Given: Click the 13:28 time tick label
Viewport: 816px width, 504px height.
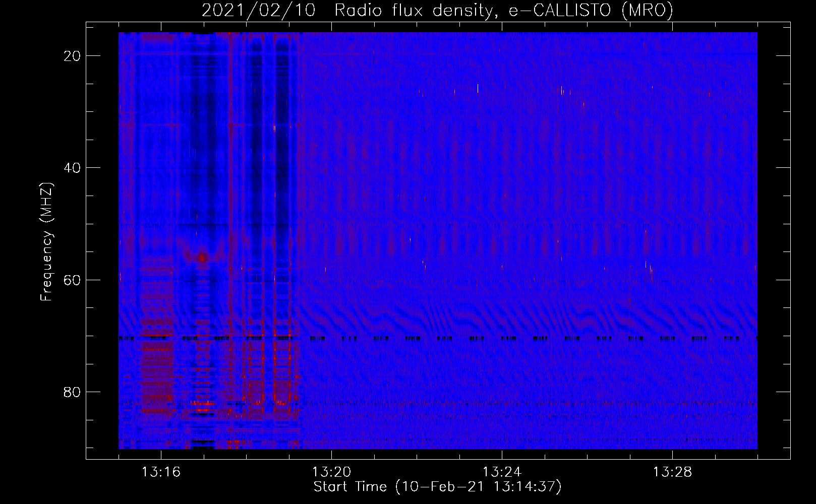Looking at the screenshot, I should [672, 472].
